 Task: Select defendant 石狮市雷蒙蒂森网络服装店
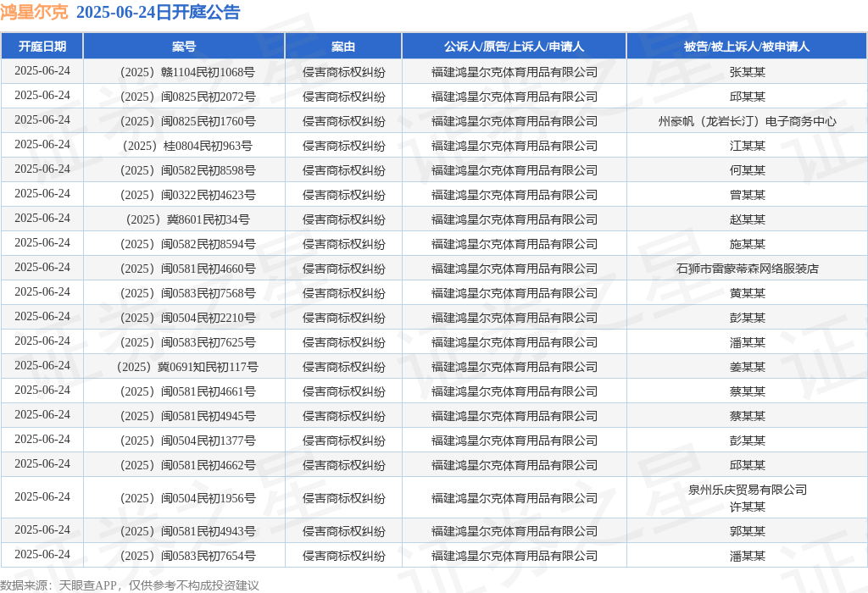click(748, 269)
